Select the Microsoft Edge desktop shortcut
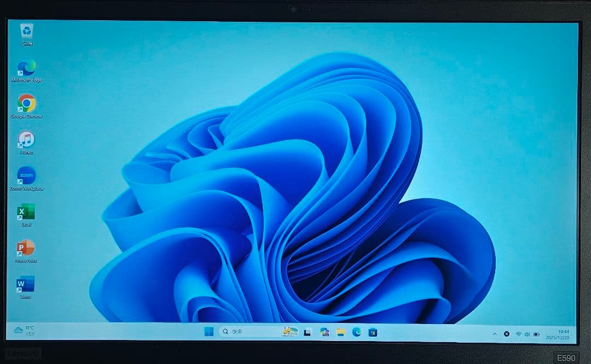Image resolution: width=591 pixels, height=364 pixels. tap(26, 68)
